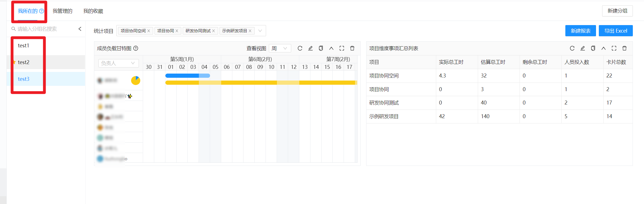This screenshot has width=644, height=204.
Task: Click the search magnifier icon in group search
Action: click(x=13, y=29)
